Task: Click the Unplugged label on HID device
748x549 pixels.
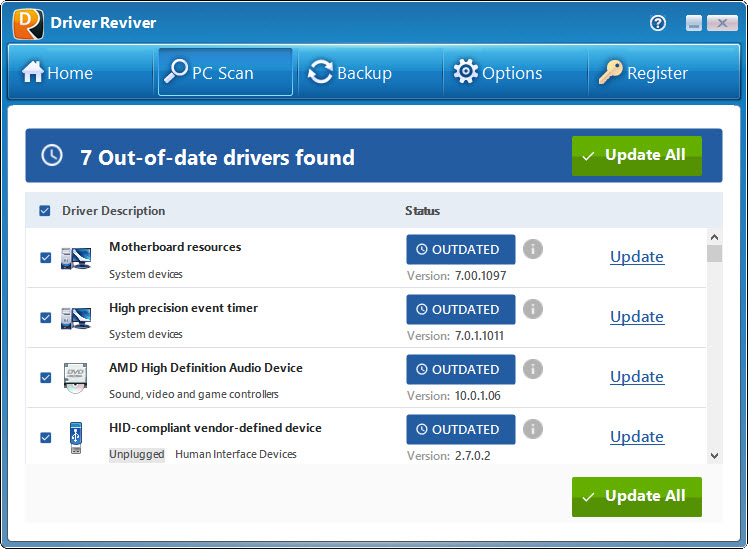Action: coord(136,455)
